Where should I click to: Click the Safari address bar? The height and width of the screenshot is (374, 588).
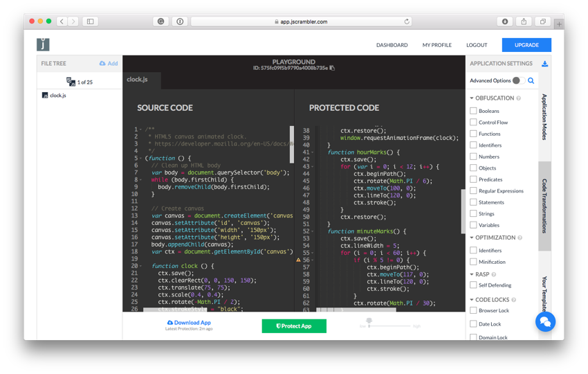[x=301, y=21]
